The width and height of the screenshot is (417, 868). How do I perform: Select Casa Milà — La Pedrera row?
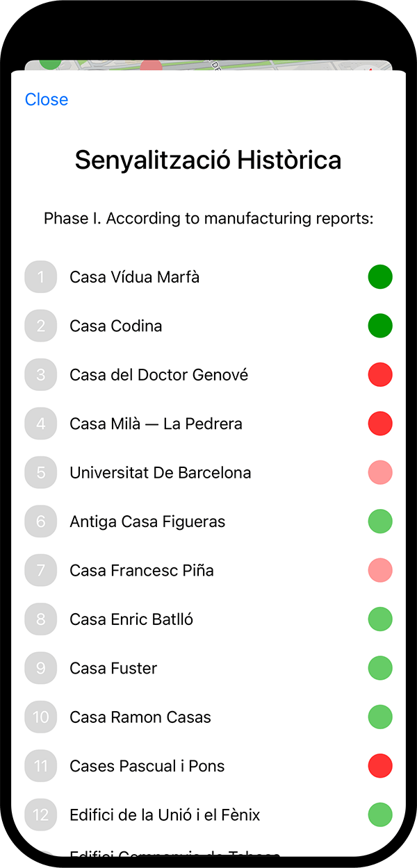click(156, 424)
